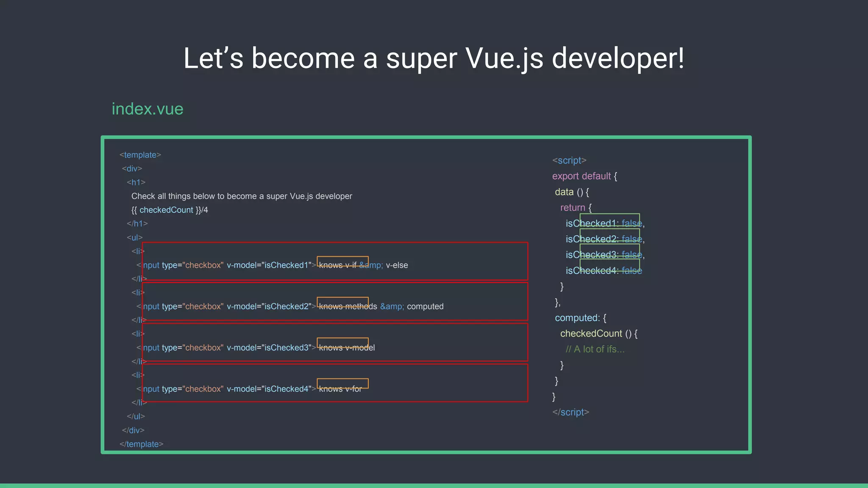868x488 pixels.
Task: Click the text 'Check all things below to become a super Vue.js developer'
Action: coord(242,196)
